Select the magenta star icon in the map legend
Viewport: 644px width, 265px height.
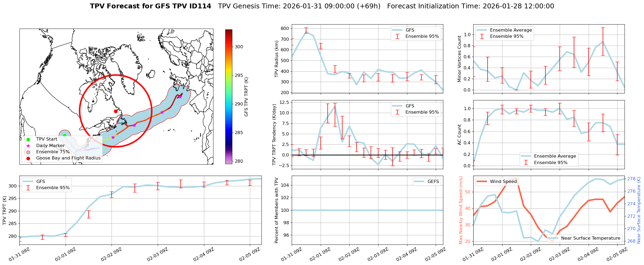coord(28,146)
